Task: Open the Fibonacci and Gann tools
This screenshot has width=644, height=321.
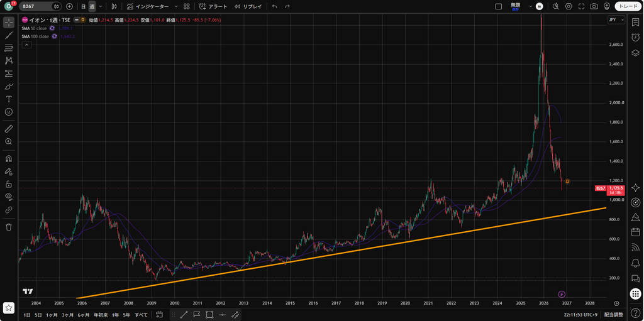Action: (x=9, y=48)
